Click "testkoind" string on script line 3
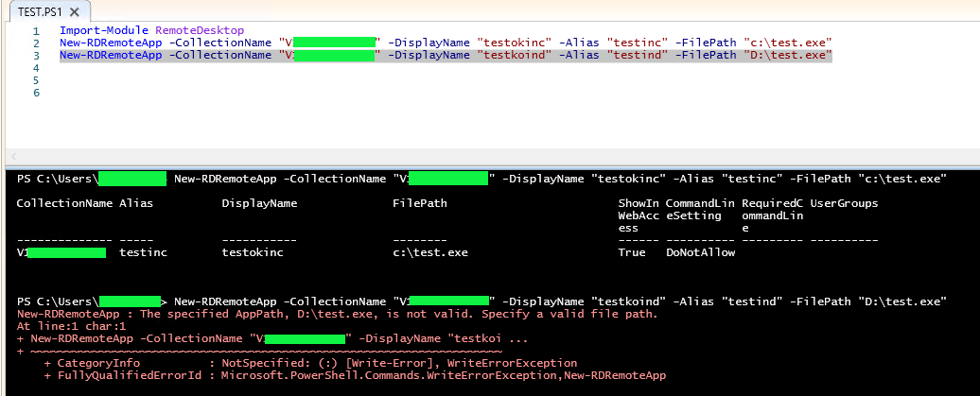Image resolution: width=980 pixels, height=396 pixels. (x=515, y=55)
